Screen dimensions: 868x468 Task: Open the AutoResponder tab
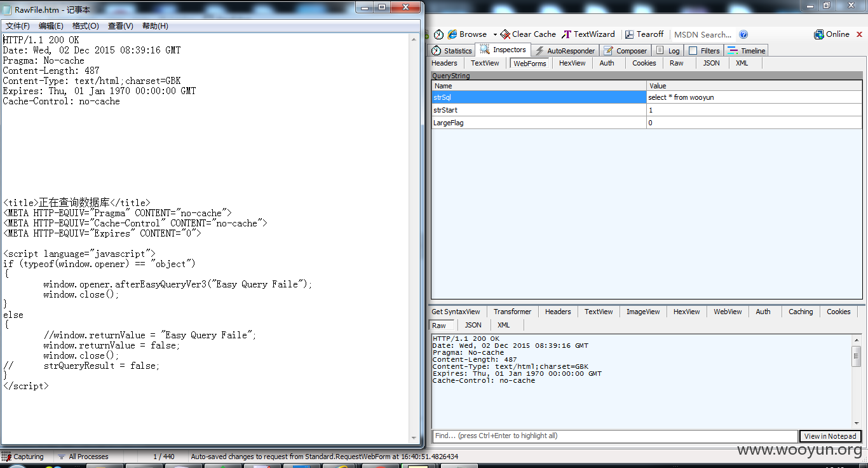(564, 51)
